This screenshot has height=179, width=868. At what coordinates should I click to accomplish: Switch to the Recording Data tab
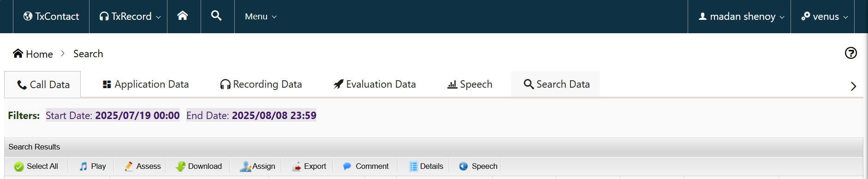261,84
